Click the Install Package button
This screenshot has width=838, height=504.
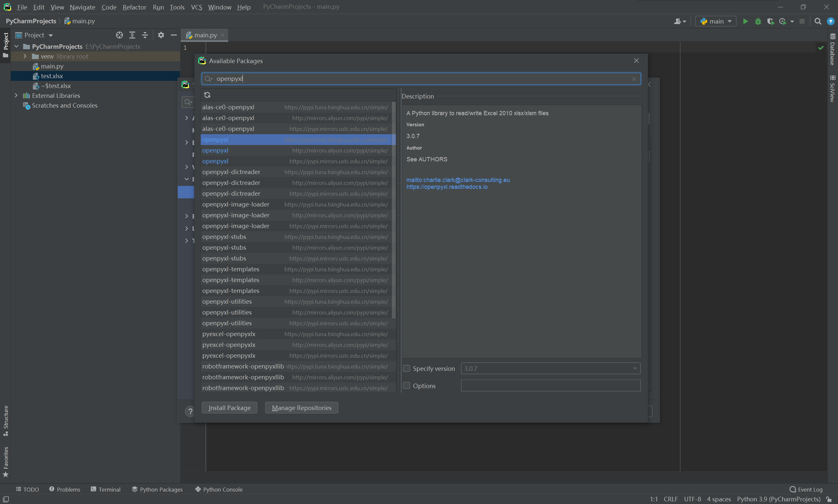pos(229,408)
